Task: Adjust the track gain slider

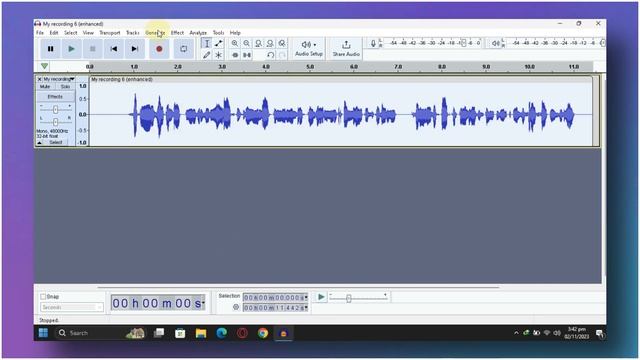Action: [56, 109]
